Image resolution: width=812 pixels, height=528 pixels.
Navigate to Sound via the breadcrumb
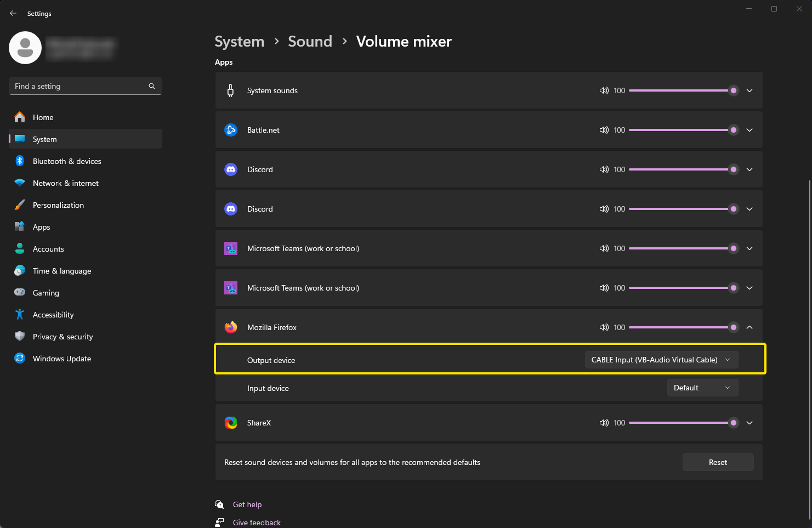click(x=310, y=41)
